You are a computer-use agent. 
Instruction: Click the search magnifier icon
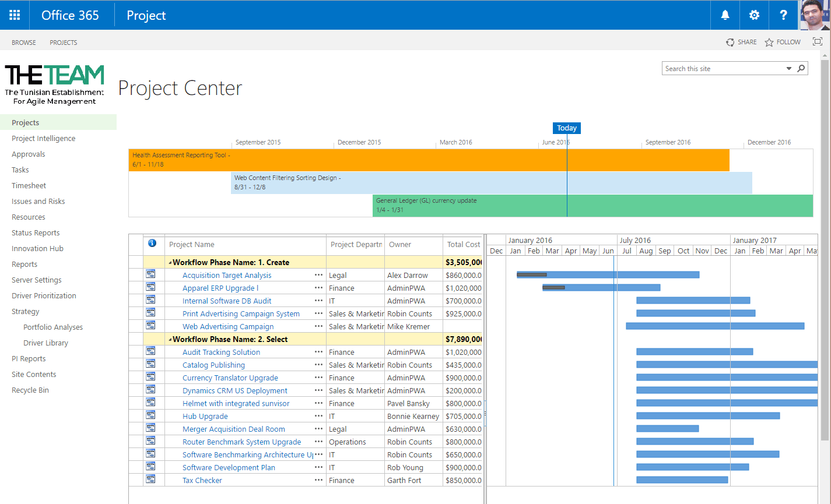tap(801, 69)
